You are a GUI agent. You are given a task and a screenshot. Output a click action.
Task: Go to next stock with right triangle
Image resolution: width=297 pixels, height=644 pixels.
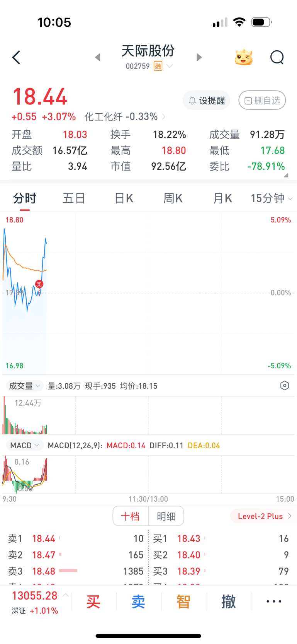click(199, 58)
